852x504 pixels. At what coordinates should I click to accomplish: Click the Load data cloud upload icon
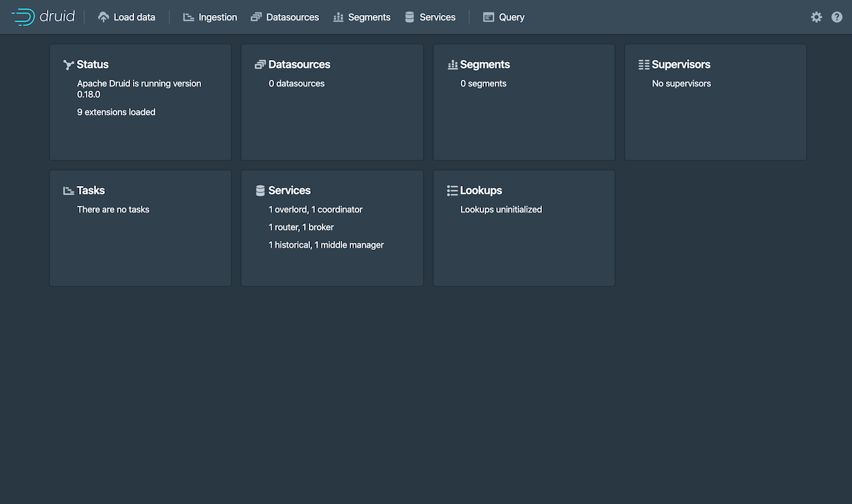(104, 17)
